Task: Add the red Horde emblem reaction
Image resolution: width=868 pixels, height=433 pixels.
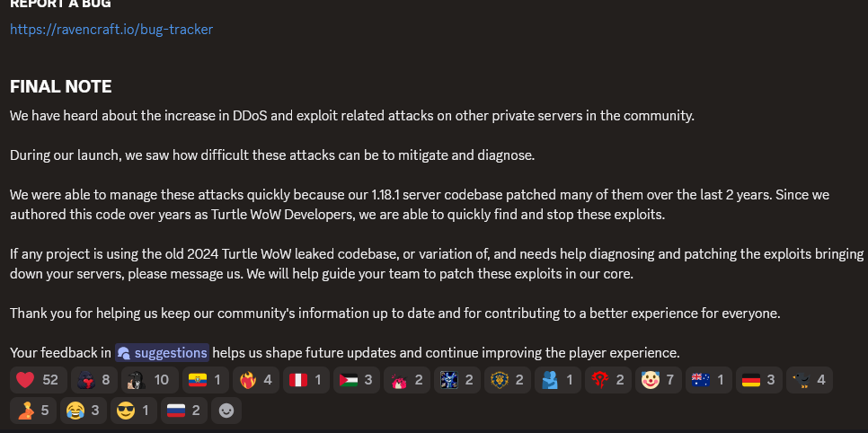Action: (607, 380)
